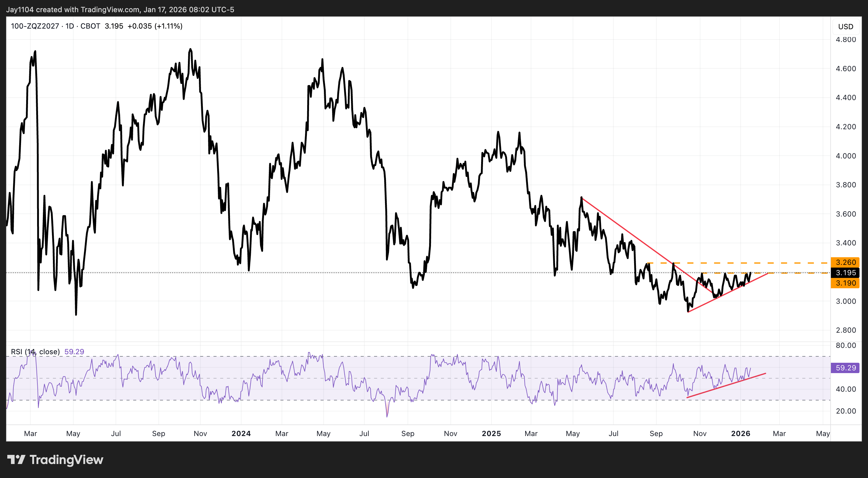Viewport: 868px width, 478px height.
Task: Click the 2025 label on the time axis
Action: coord(492,434)
